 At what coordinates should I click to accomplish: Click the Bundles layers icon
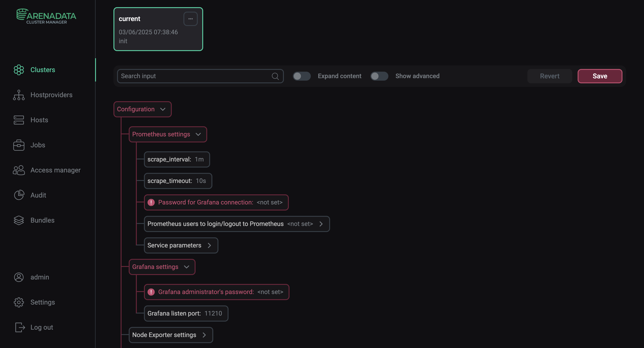pos(19,220)
